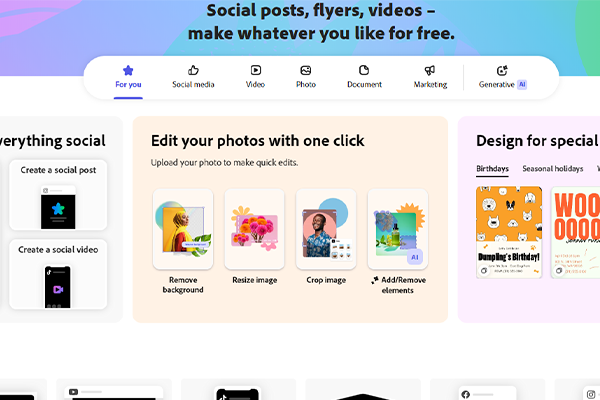The height and width of the screenshot is (400, 600).
Task: Open the Resize image quick action thumbnail
Action: (x=254, y=229)
